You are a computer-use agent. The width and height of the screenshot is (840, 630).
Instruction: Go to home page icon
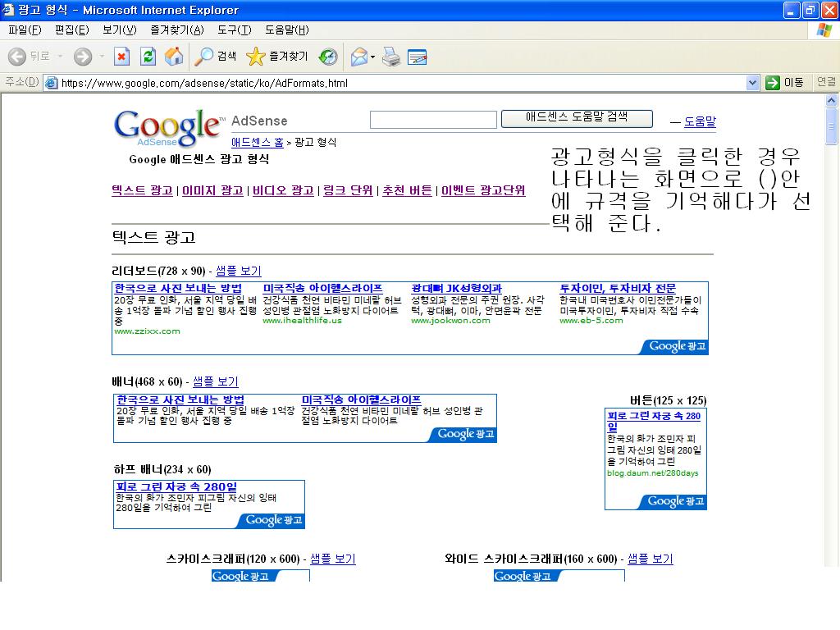[x=174, y=57]
